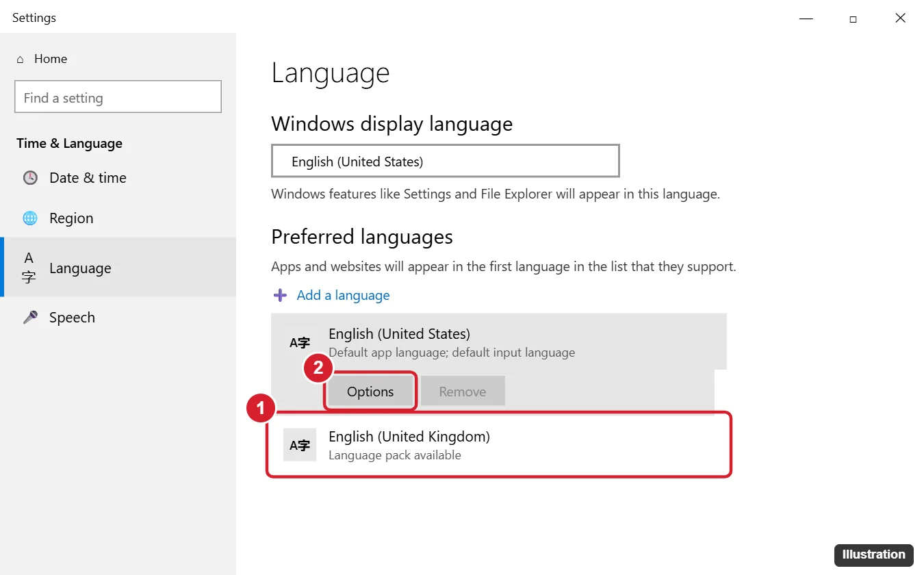This screenshot has height=575, width=924.
Task: Click the plus icon beside Add a language
Action: coord(280,296)
